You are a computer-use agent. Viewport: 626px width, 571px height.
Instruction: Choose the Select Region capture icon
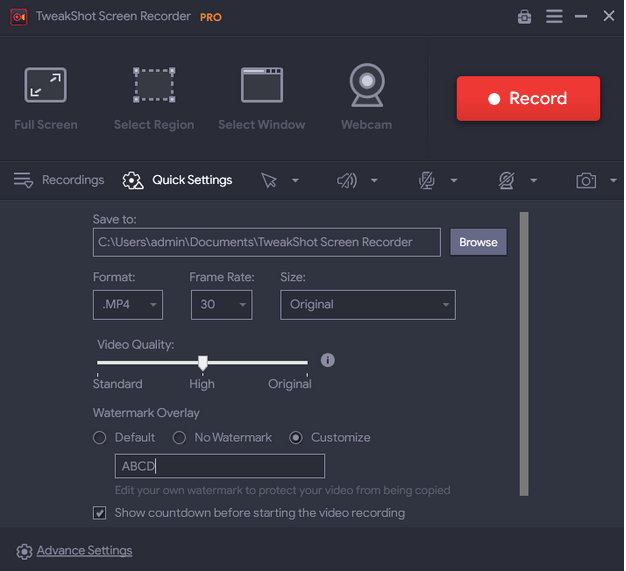154,85
